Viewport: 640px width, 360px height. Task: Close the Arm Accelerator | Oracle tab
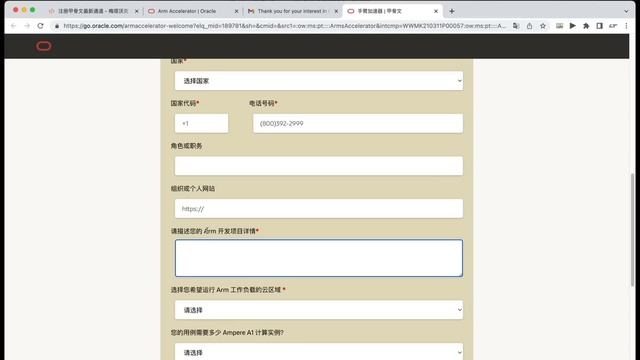pyautogui.click(x=236, y=11)
